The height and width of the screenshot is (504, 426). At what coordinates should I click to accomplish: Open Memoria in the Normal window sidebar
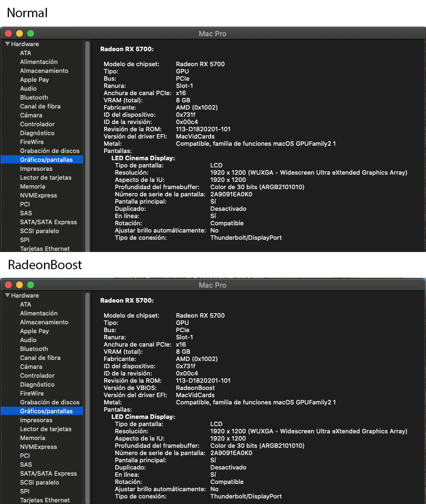(32, 186)
